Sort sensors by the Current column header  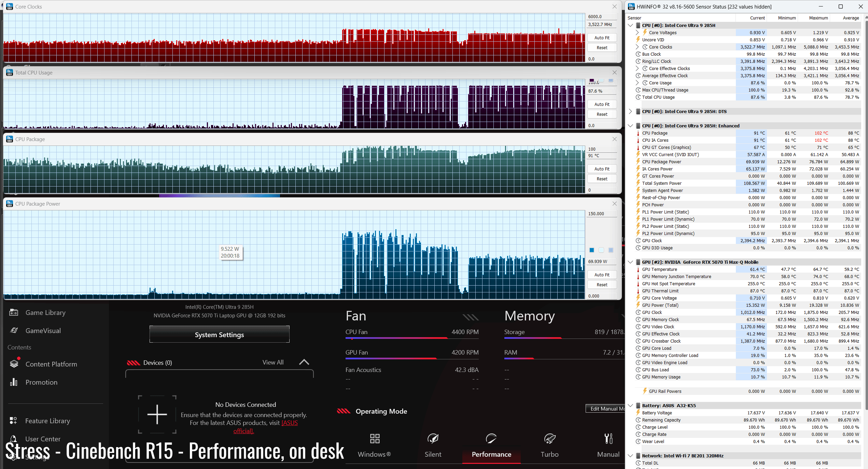tap(757, 18)
